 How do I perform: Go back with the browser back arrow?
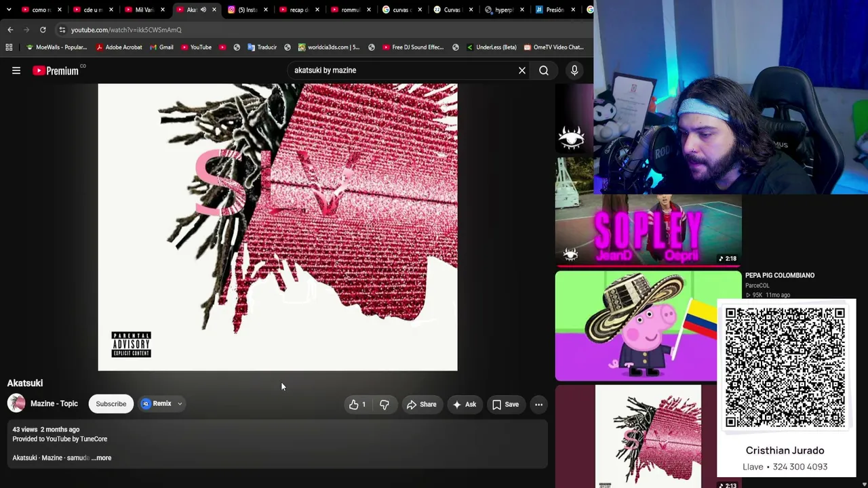pos(10,30)
